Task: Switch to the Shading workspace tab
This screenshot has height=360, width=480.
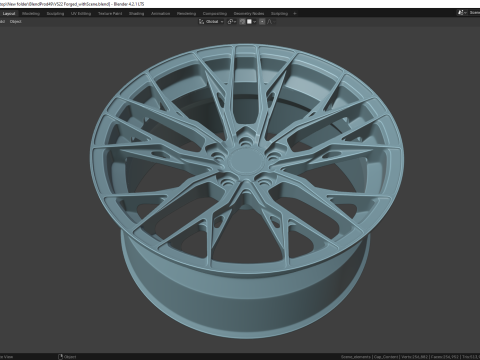Action: coord(136,14)
